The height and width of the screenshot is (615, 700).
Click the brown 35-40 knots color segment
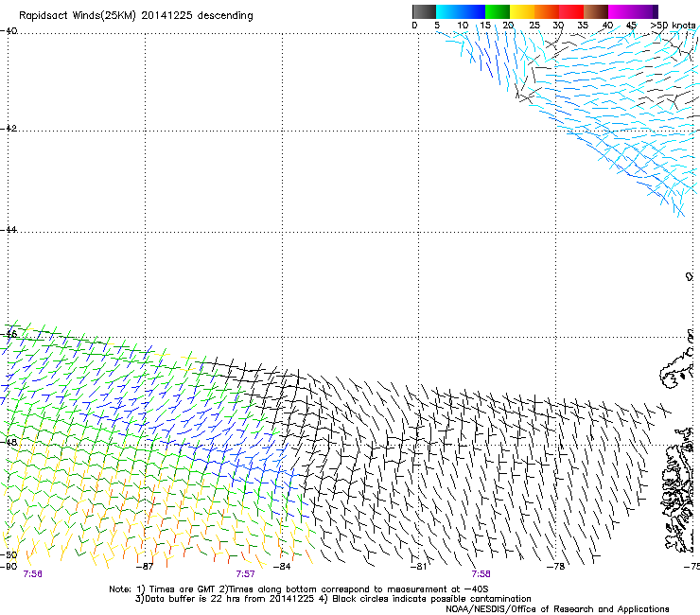pyautogui.click(x=596, y=11)
